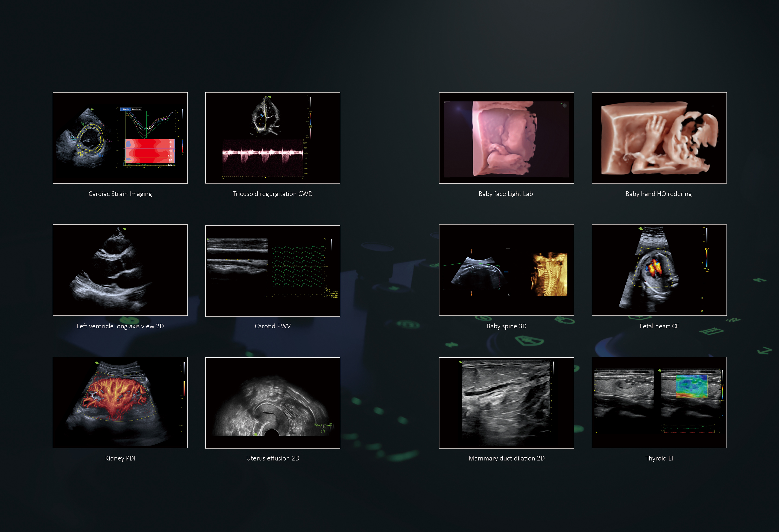This screenshot has height=532, width=779.
Task: Open the Baby spine 3D image
Action: 507,270
